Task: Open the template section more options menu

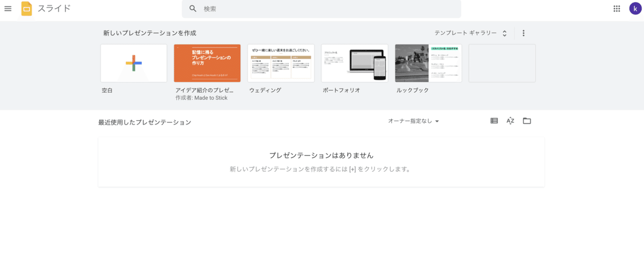Action: [x=524, y=33]
